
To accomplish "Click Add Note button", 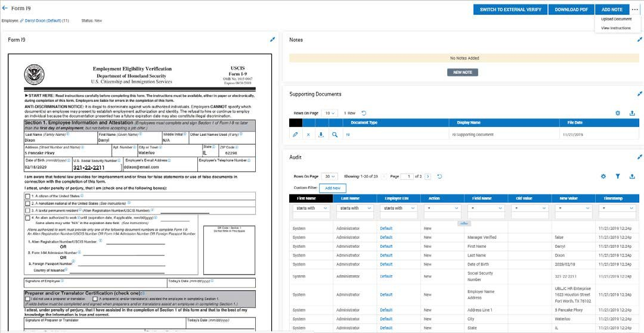I will click(x=612, y=10).
